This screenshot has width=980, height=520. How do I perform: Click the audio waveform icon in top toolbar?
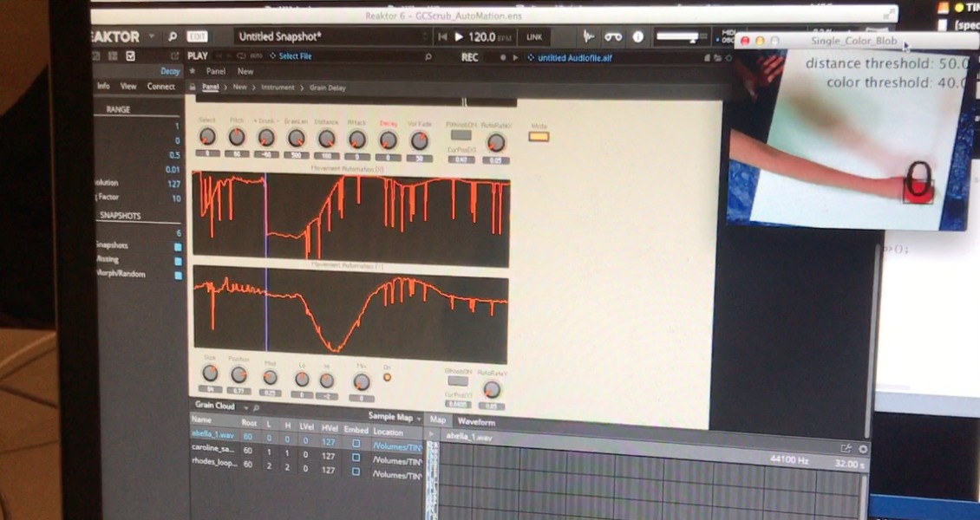point(588,36)
